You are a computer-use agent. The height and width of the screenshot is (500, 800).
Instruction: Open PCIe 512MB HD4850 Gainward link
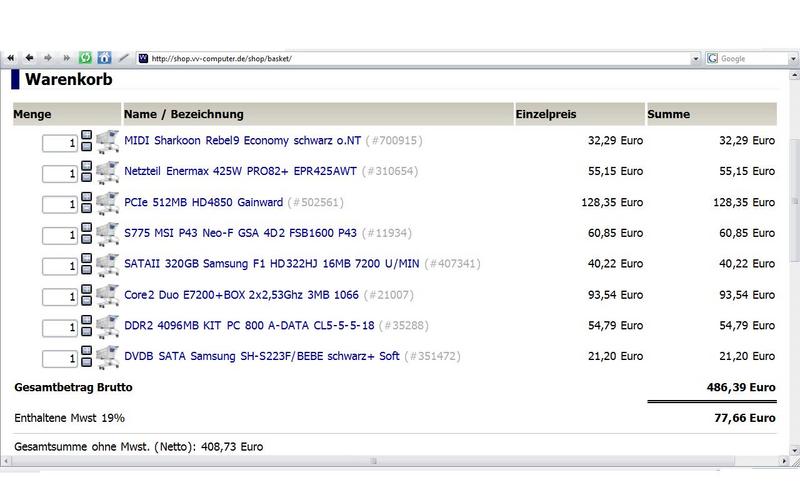[204, 202]
